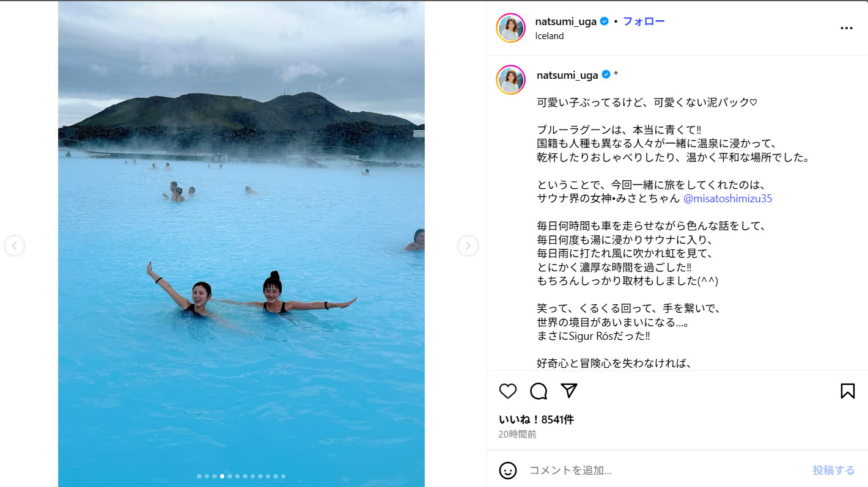The width and height of the screenshot is (868, 487).
Task: Go to the previous photo with left arrow
Action: pyautogui.click(x=14, y=246)
